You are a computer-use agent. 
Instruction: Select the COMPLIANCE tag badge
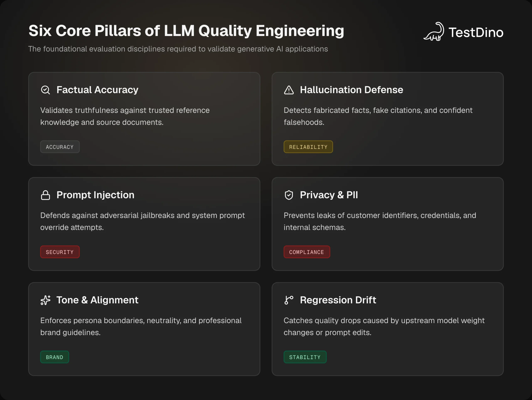(x=307, y=252)
